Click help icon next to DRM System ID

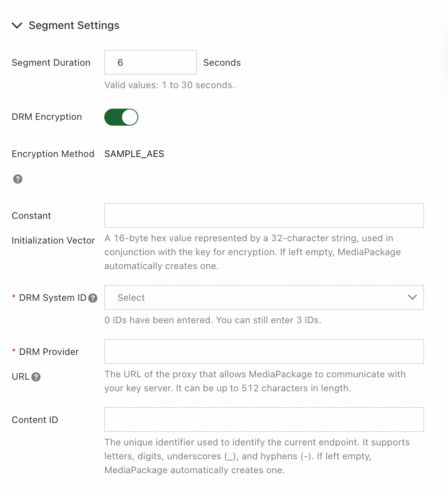point(93,298)
